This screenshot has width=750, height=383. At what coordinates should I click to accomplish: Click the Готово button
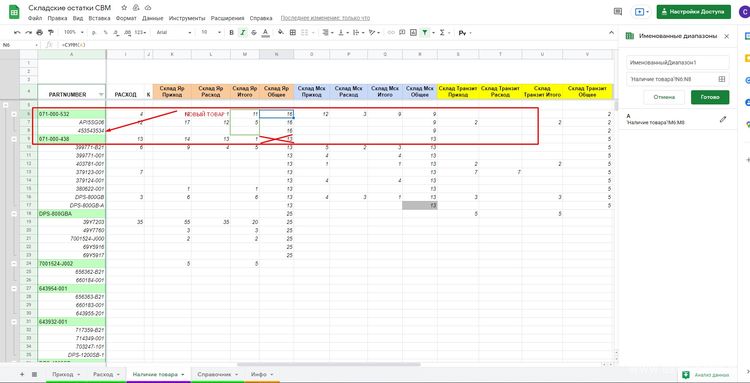point(710,97)
